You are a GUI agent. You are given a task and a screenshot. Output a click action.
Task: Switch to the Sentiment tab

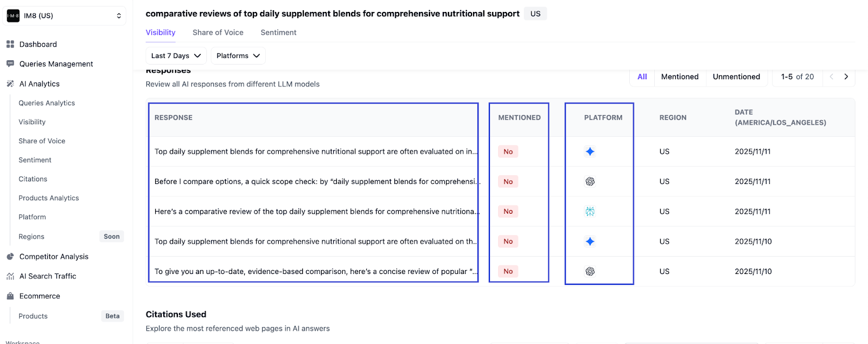[x=278, y=33]
